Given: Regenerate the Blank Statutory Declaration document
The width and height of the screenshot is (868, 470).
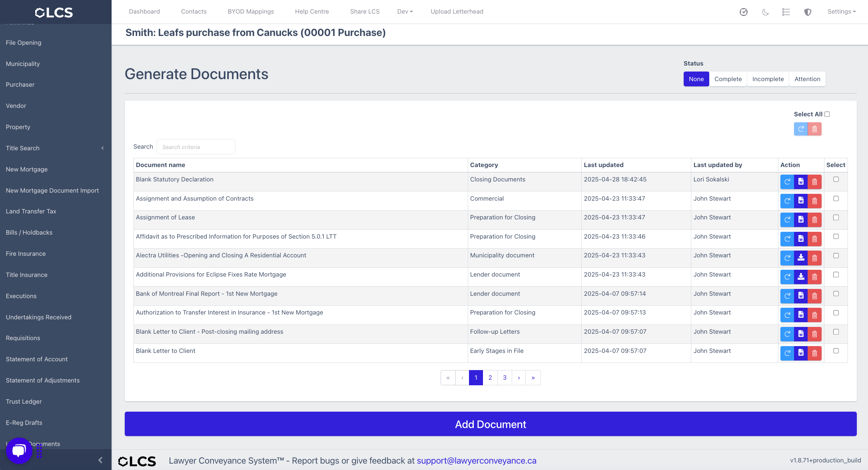Looking at the screenshot, I should (x=787, y=182).
